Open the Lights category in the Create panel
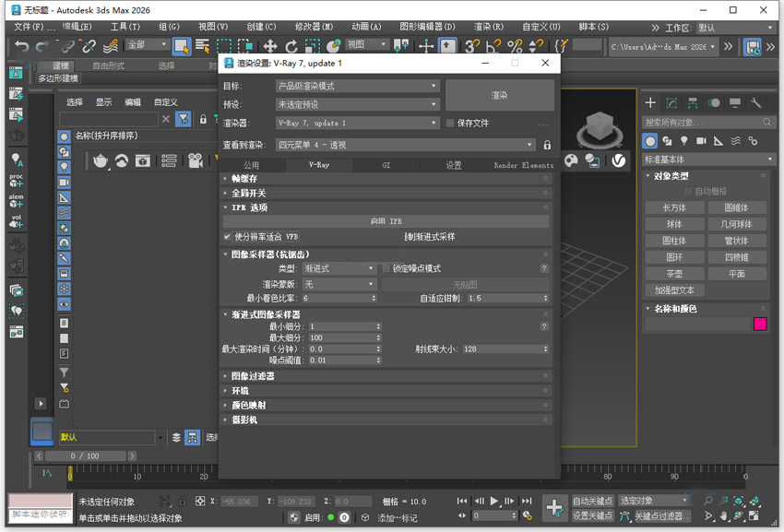 (x=684, y=141)
